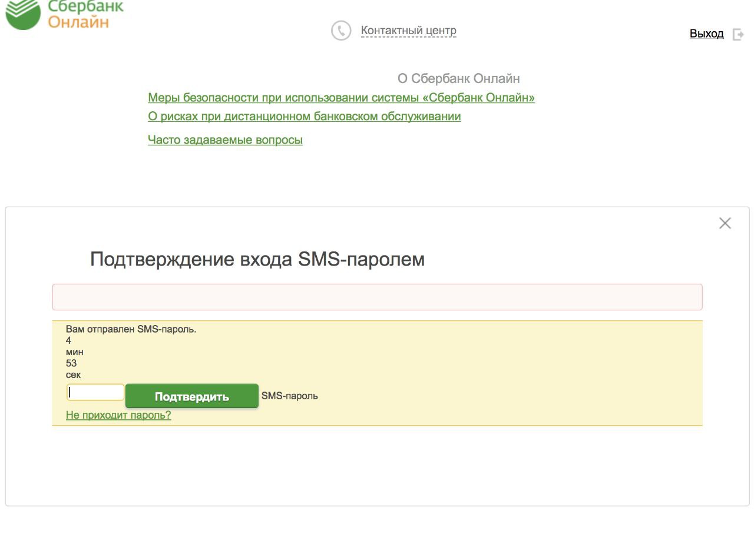The width and height of the screenshot is (754, 560).
Task: Focus the SMS-пароль input field
Action: [95, 392]
